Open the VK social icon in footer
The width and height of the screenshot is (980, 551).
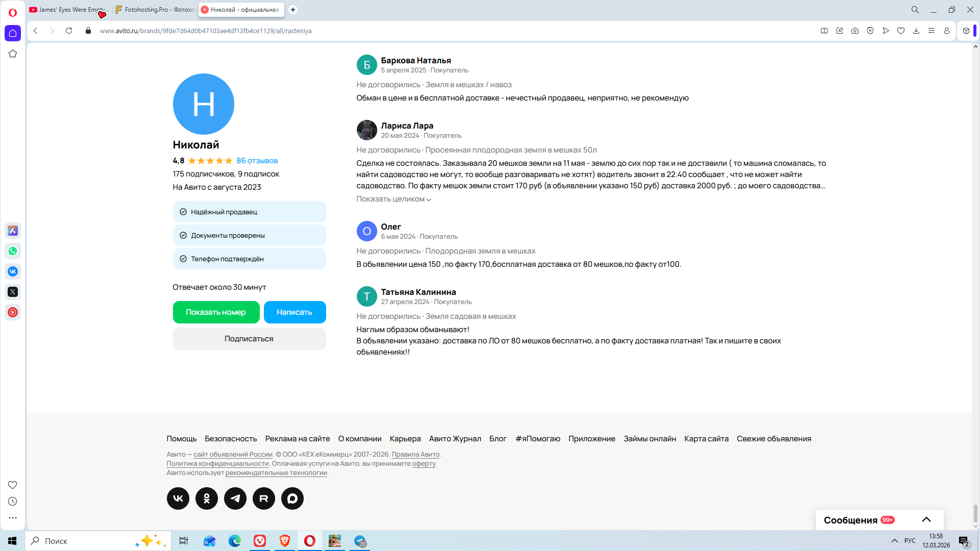[178, 498]
